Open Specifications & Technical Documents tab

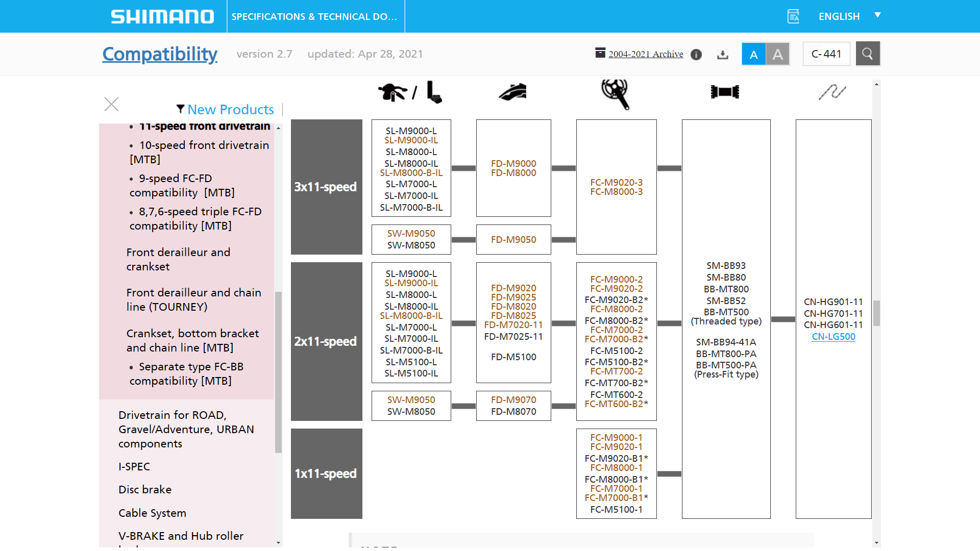point(315,16)
